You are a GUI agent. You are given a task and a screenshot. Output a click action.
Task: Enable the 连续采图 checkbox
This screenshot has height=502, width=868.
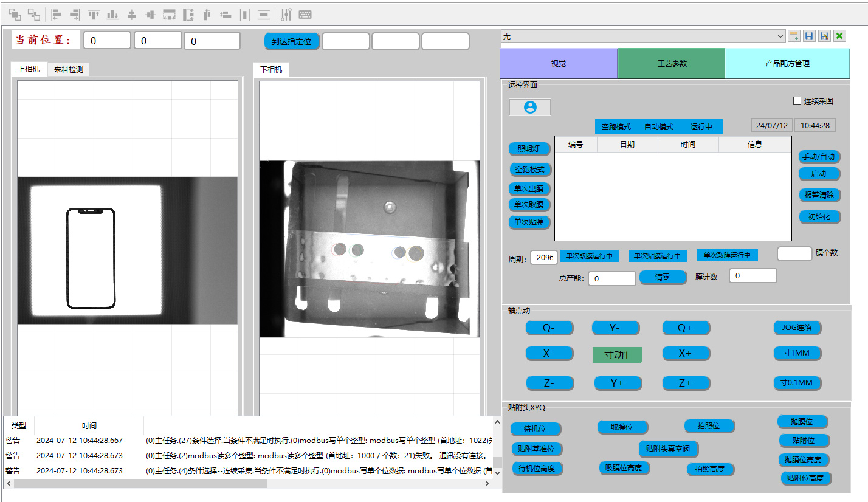coord(797,101)
